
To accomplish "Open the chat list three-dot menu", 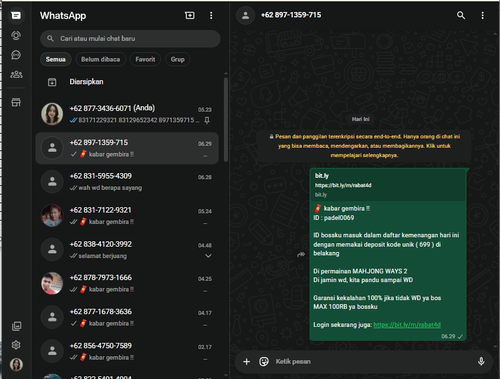I will [211, 16].
